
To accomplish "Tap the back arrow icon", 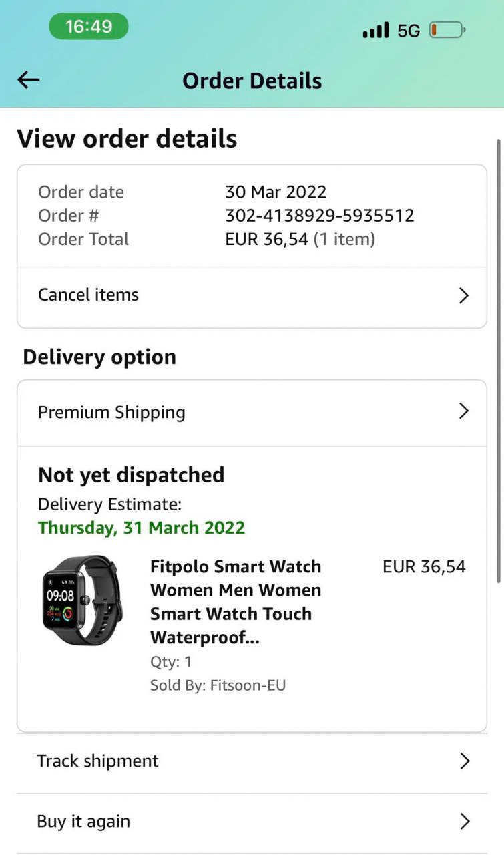I will click(x=29, y=81).
